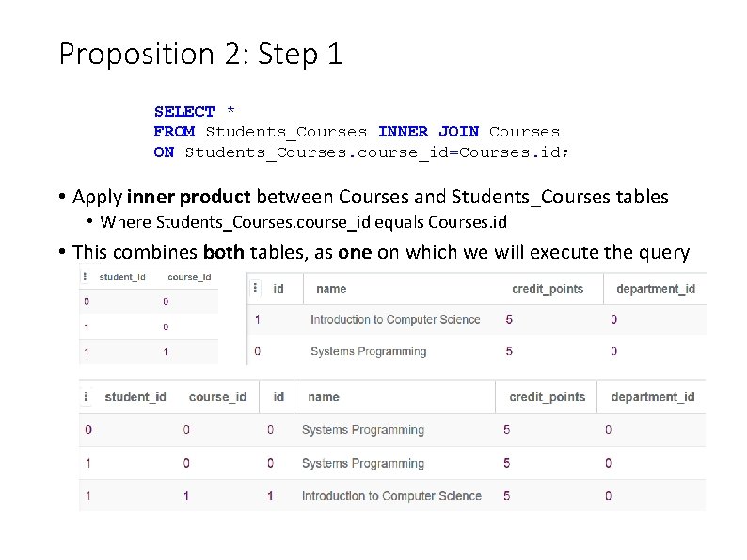The image size is (747, 560).
Task: Click the id header in the six-column joined table
Action: [x=278, y=397]
